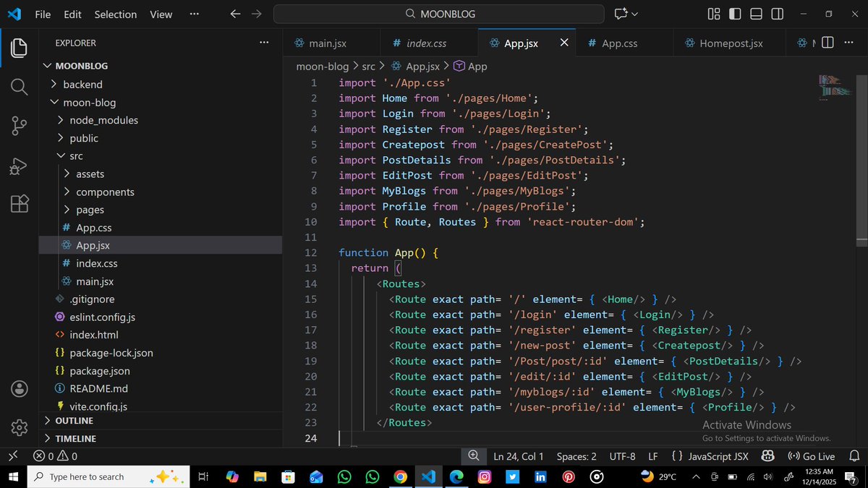This screenshot has height=488, width=868.
Task: Open package.json in the explorer
Action: [x=161, y=370]
